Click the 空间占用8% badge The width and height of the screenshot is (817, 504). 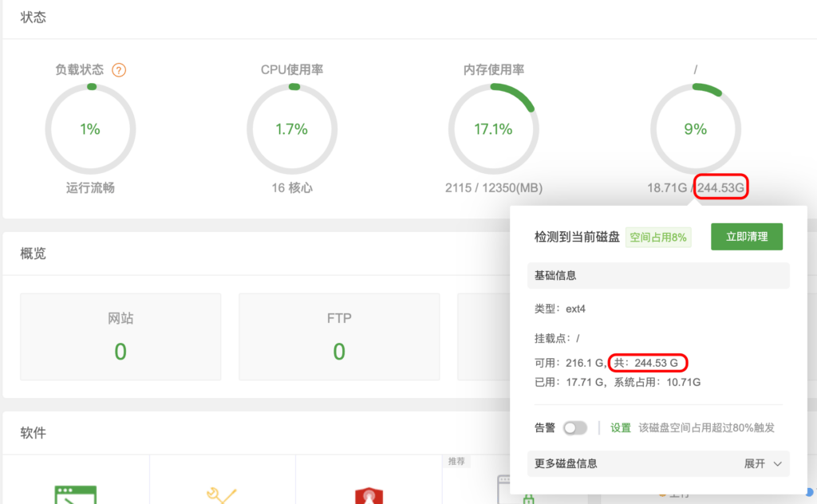658,238
